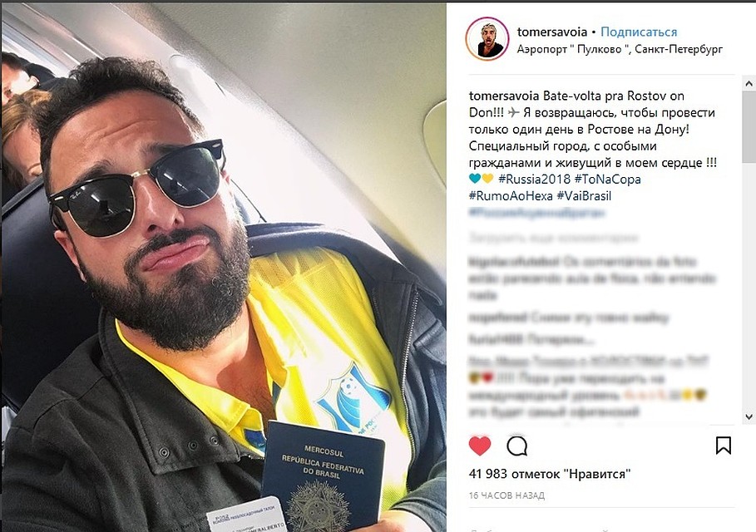The image size is (756, 532).
Task: Click Подписаться to follow the account
Action: pos(639,32)
